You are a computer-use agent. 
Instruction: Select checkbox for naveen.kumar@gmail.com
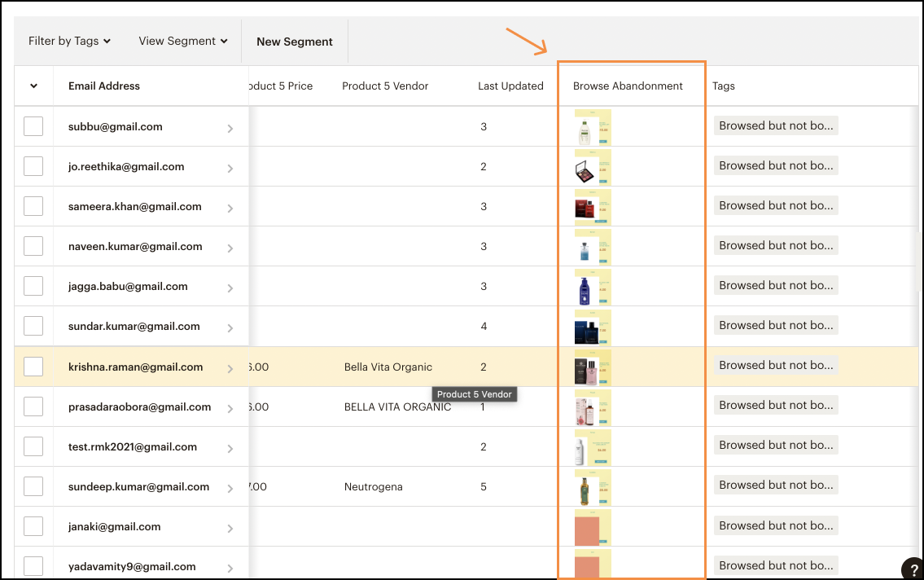pyautogui.click(x=33, y=246)
